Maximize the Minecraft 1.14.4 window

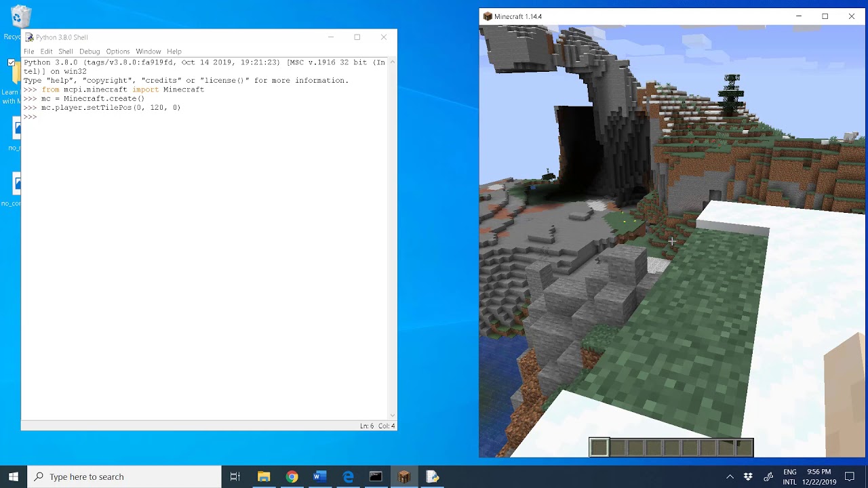click(825, 16)
